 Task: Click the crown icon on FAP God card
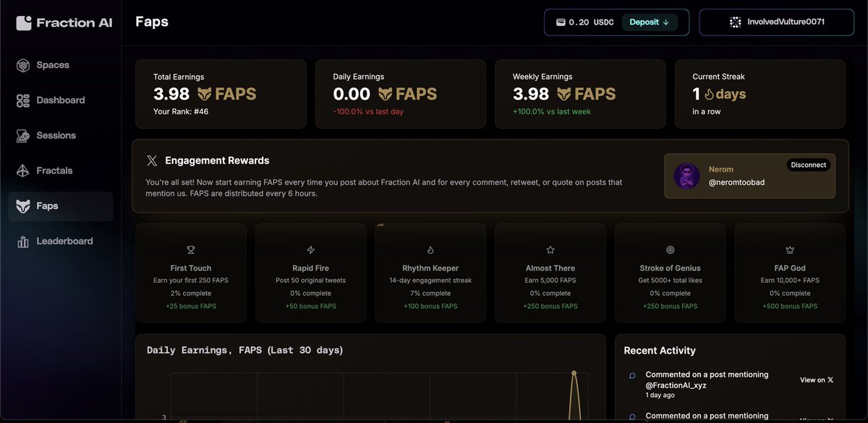point(790,249)
